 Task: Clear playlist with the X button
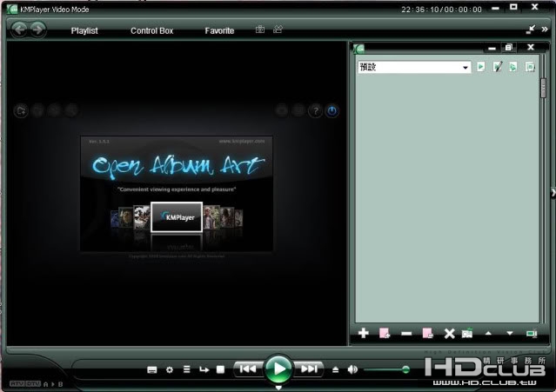click(x=449, y=334)
